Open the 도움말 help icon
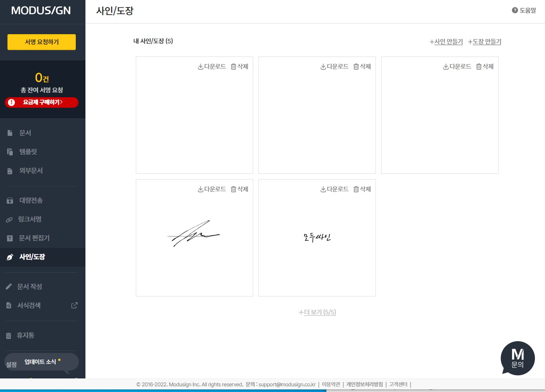The width and height of the screenshot is (545, 392). click(x=514, y=10)
